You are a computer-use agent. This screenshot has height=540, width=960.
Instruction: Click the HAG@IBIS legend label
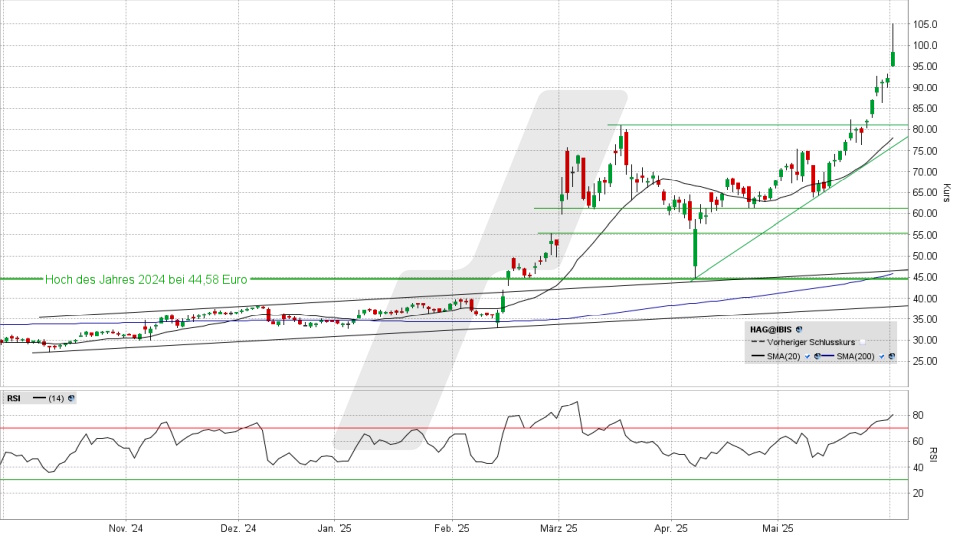pyautogui.click(x=771, y=329)
